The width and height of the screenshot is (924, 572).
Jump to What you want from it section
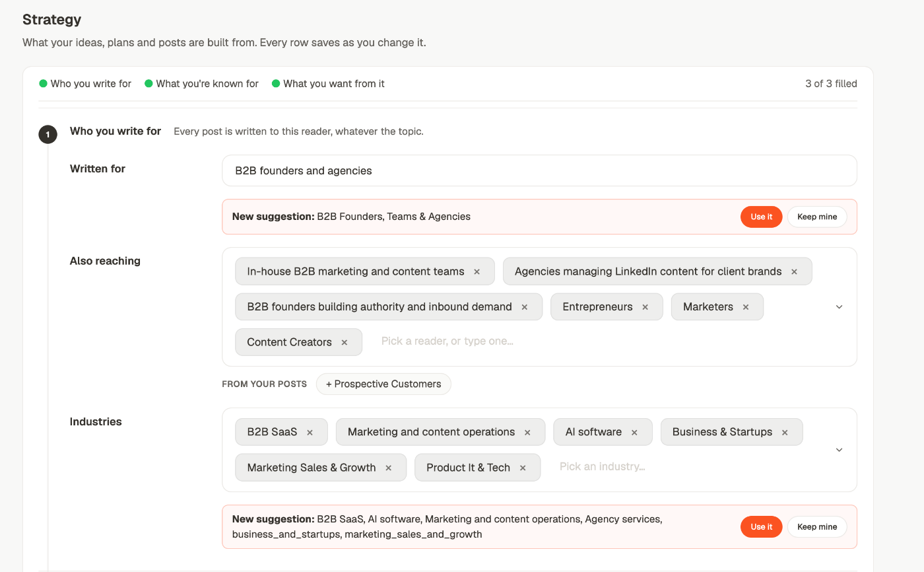(328, 84)
